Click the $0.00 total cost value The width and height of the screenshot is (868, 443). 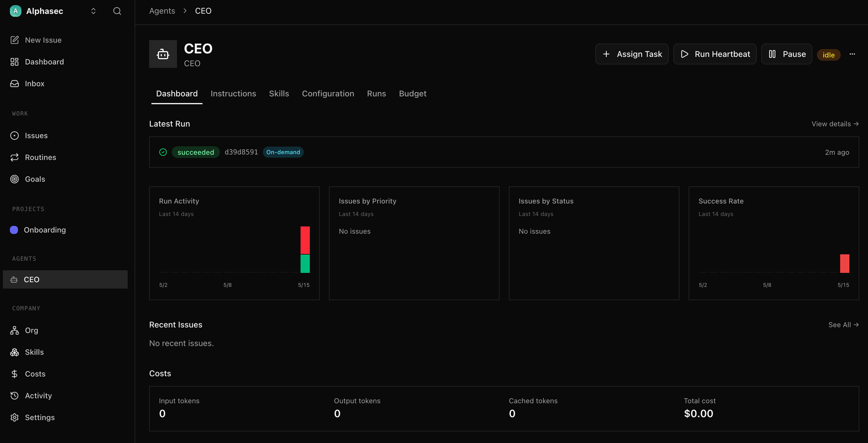699,413
